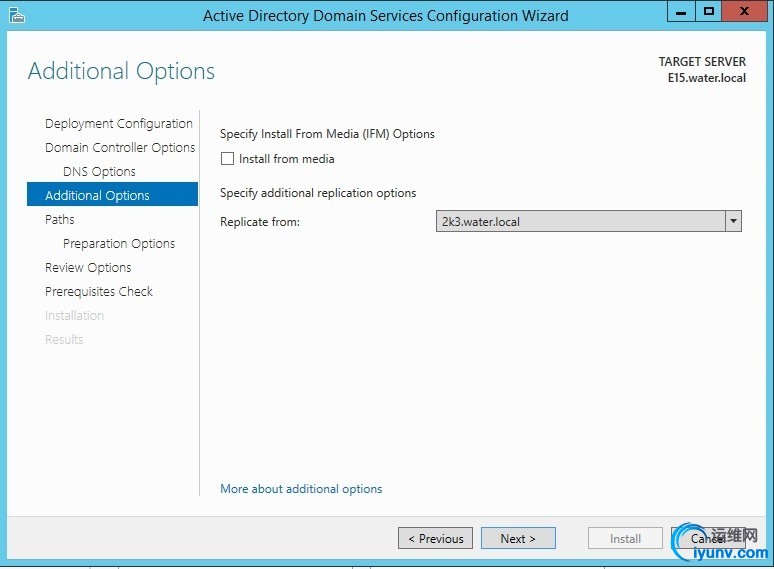The height and width of the screenshot is (569, 774).
Task: Switch to the Paths step
Action: tap(60, 220)
